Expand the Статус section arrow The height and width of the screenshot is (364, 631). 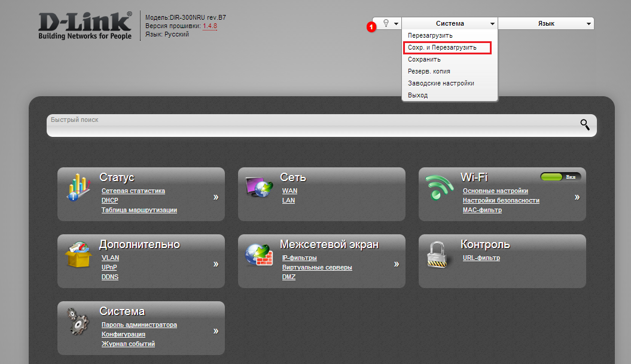pos(216,197)
